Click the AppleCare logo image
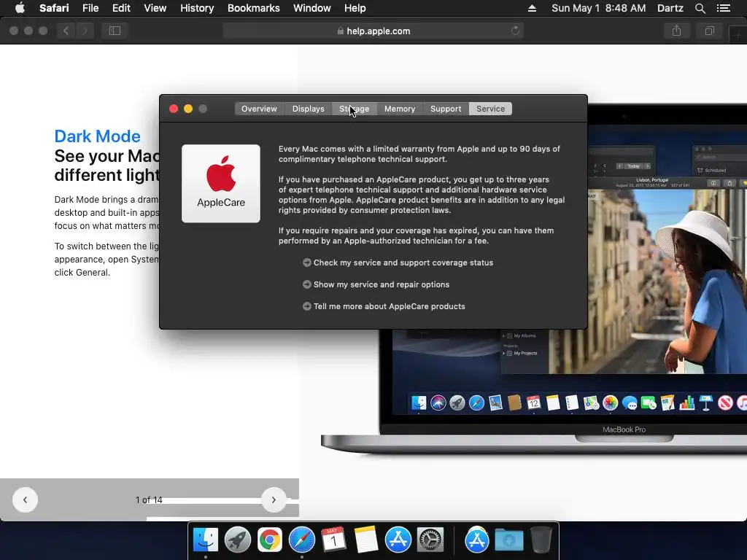The height and width of the screenshot is (560, 747). (x=221, y=183)
